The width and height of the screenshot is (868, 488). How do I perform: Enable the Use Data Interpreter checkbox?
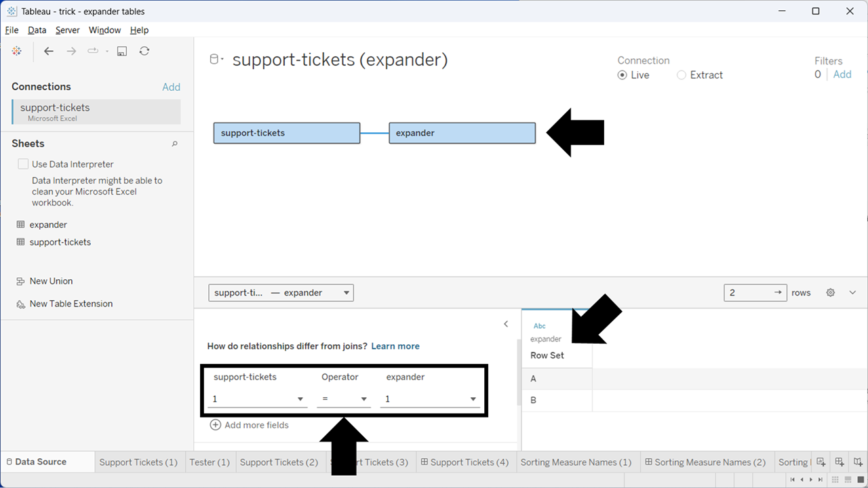(x=24, y=164)
